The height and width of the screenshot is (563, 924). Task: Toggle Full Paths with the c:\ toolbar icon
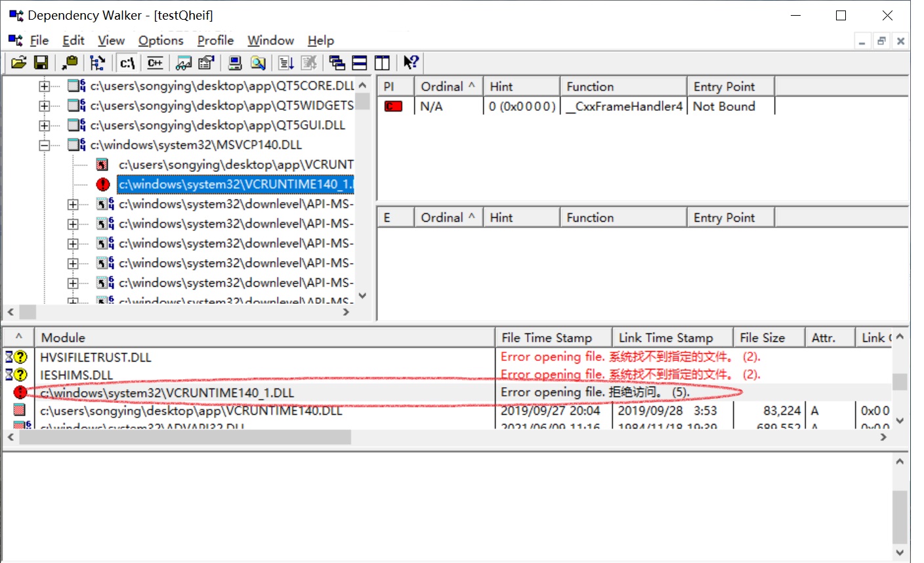coord(127,62)
